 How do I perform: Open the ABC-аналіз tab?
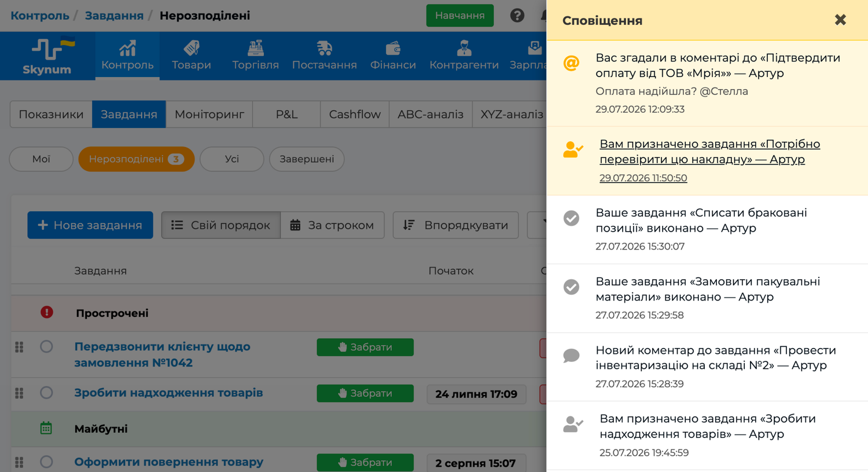point(431,114)
